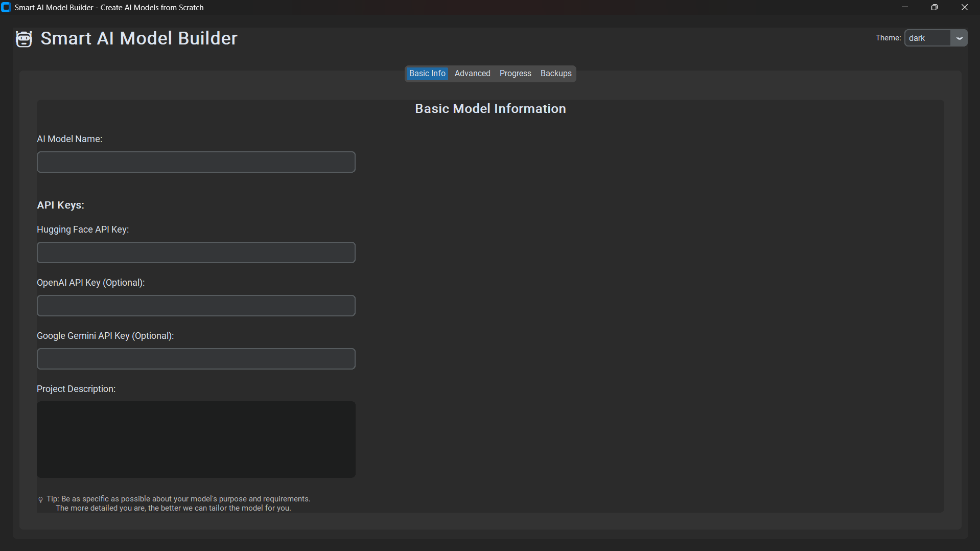Click the Theme label near the dropdown

tap(888, 38)
